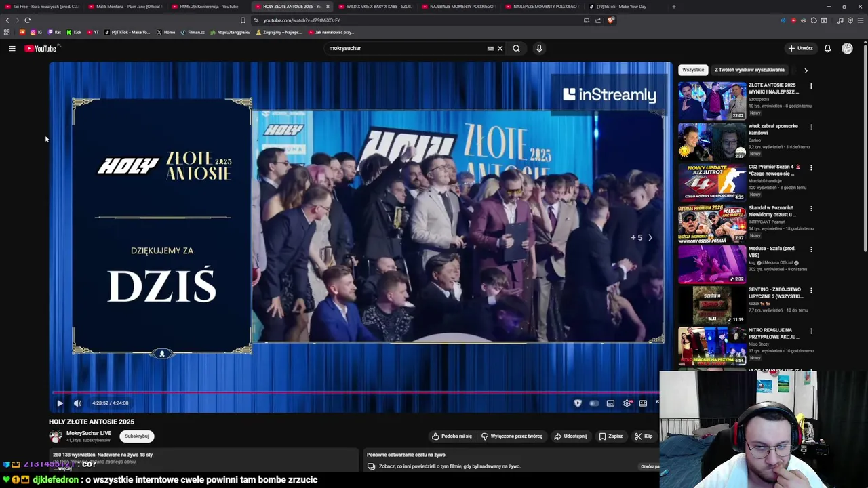
Task: Clear the search box with X icon
Action: click(500, 48)
